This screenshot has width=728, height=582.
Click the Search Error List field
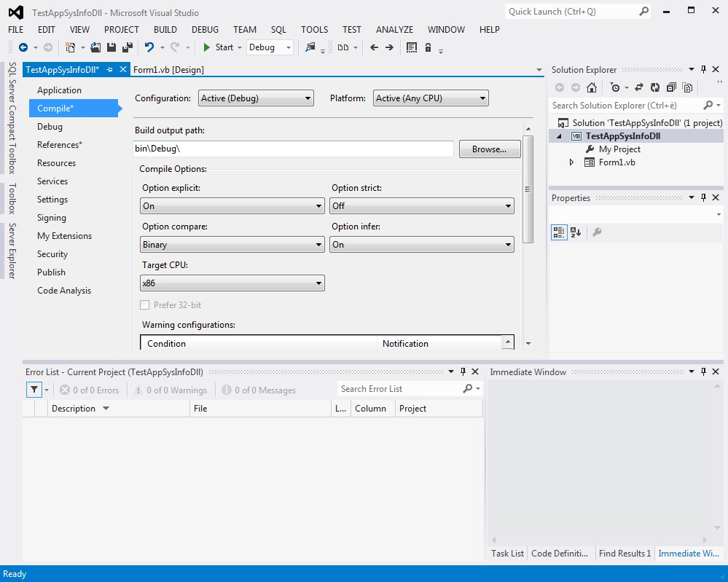[401, 389]
